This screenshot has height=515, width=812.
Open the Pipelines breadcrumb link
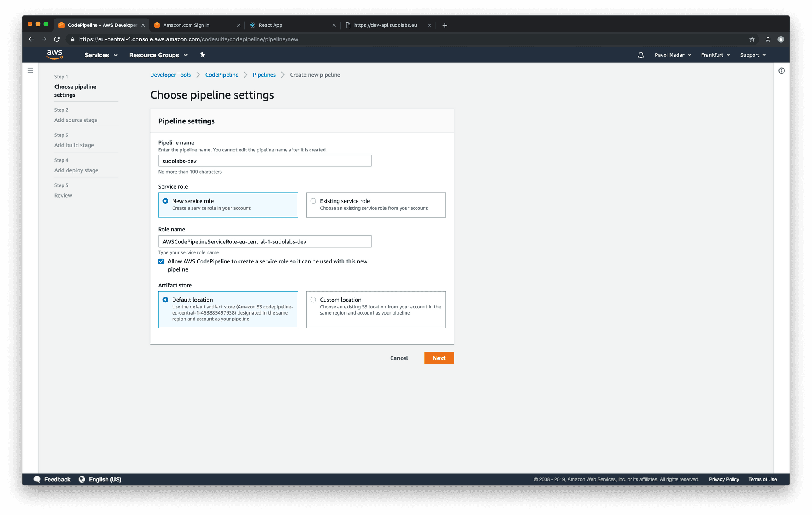(x=264, y=75)
